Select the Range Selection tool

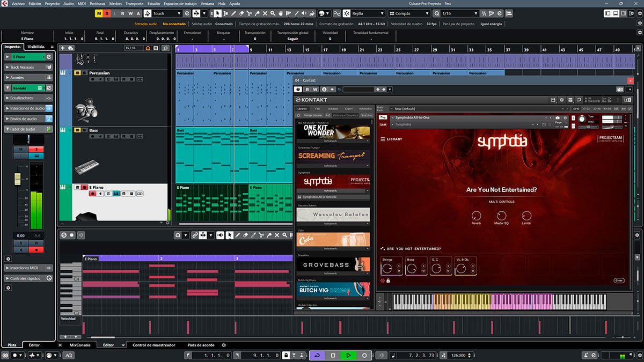pos(226,13)
